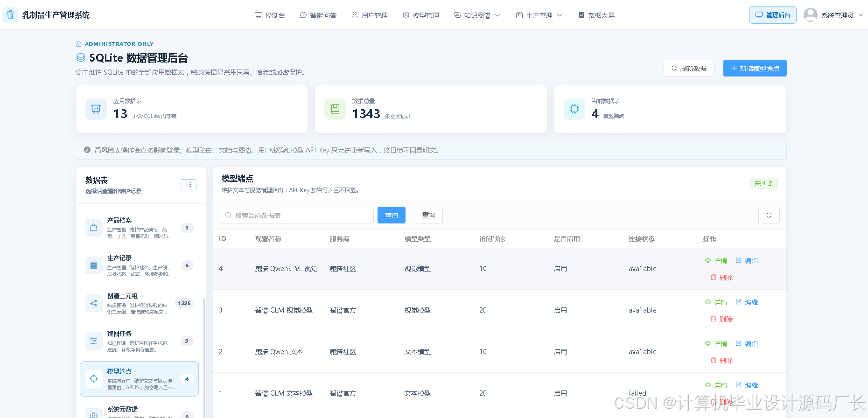Click the 服务商 column header
Viewport: 868px width, 418px height.
[x=340, y=239]
